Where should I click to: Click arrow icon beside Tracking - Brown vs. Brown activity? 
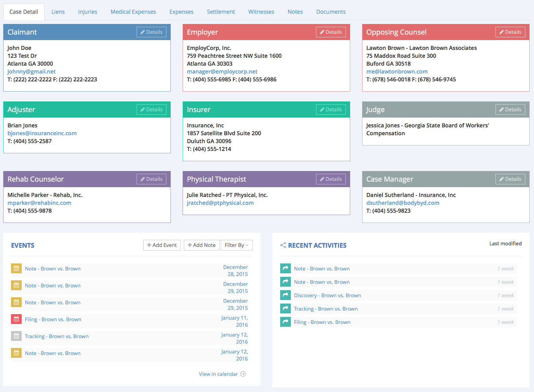(285, 309)
